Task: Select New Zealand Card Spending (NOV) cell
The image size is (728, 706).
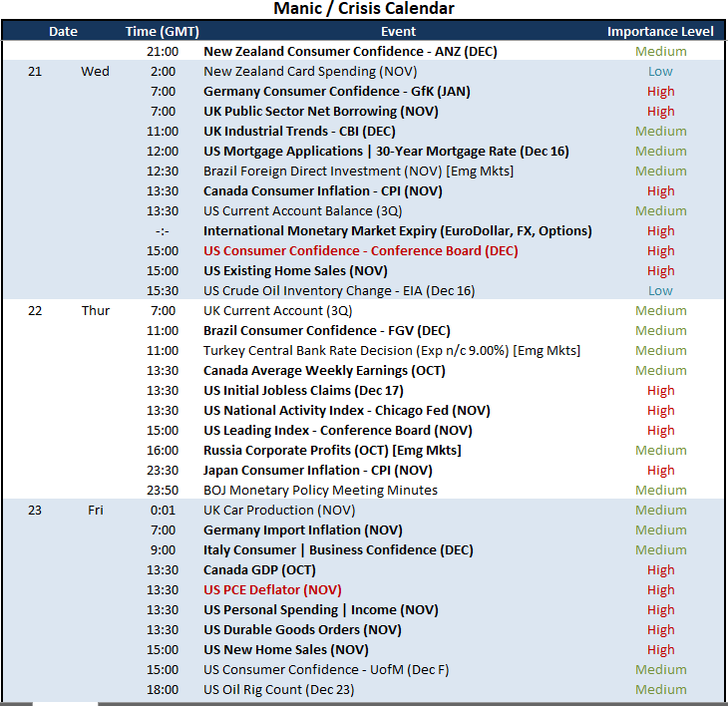Action: coord(310,72)
